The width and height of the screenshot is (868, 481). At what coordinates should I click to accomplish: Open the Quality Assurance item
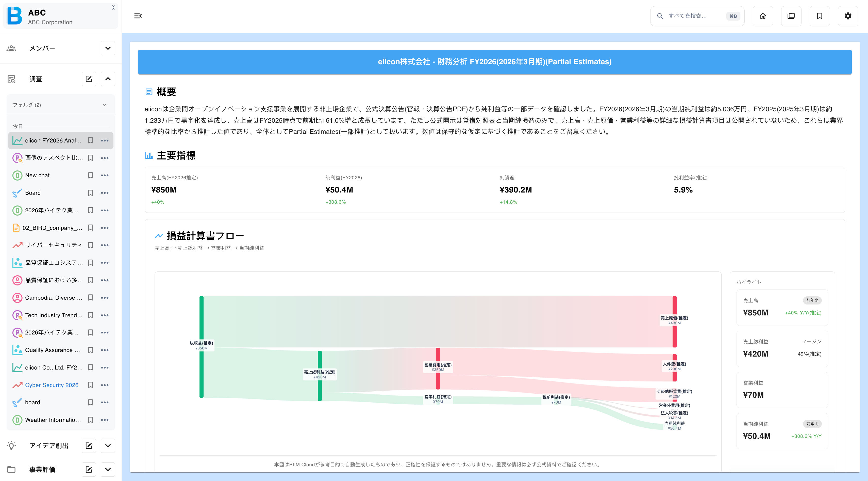point(53,350)
